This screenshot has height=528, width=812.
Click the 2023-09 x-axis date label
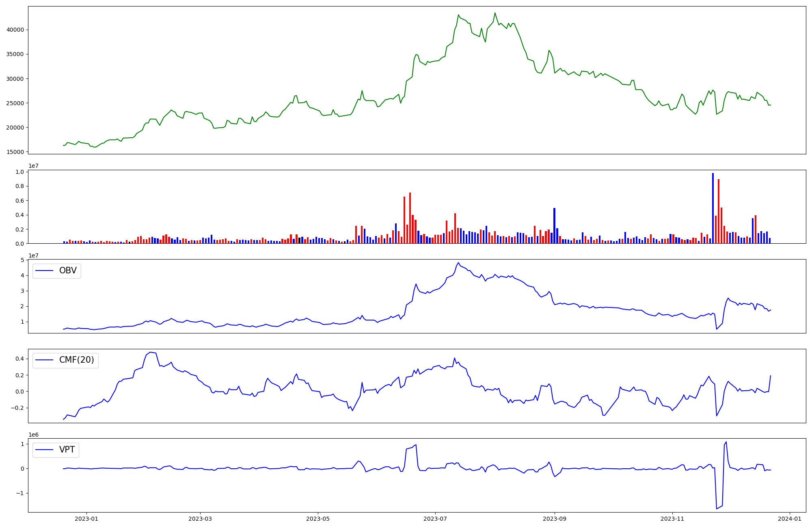[x=555, y=519]
